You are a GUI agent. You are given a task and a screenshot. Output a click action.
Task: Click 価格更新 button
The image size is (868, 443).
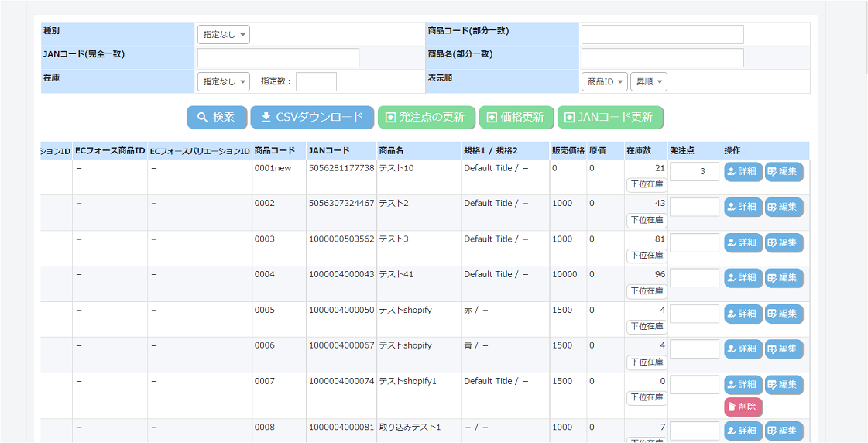(x=516, y=118)
